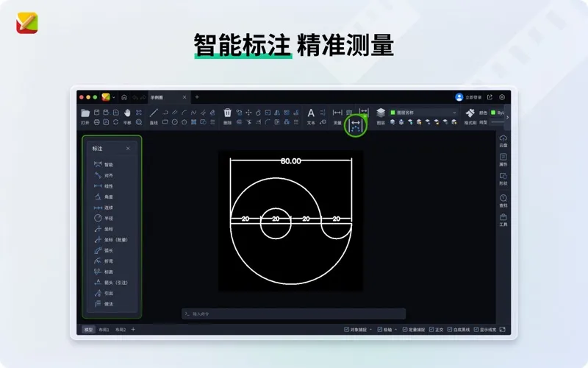Click the 删除 trash icon
Viewport: 588px width, 368px height.
(227, 113)
